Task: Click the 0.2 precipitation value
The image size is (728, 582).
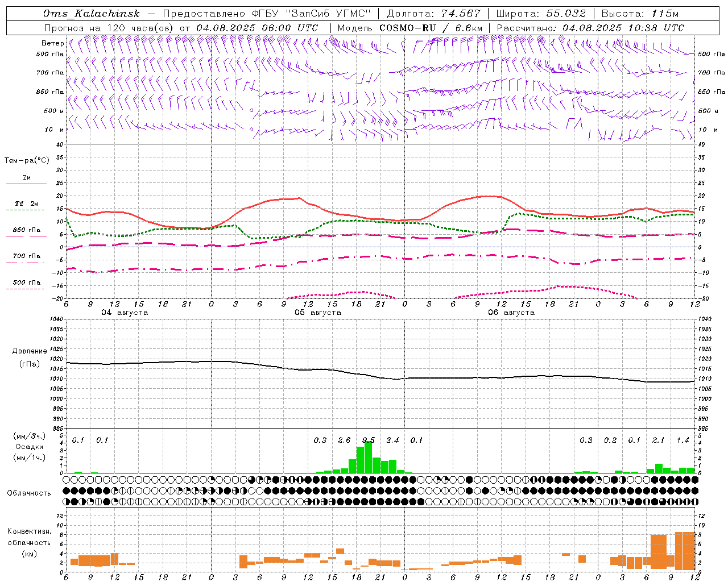Action: coord(610,440)
